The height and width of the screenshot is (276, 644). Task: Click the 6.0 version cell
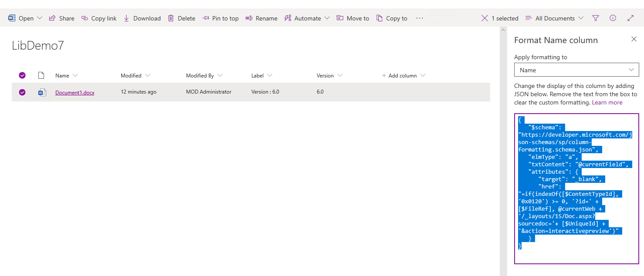coord(320,92)
